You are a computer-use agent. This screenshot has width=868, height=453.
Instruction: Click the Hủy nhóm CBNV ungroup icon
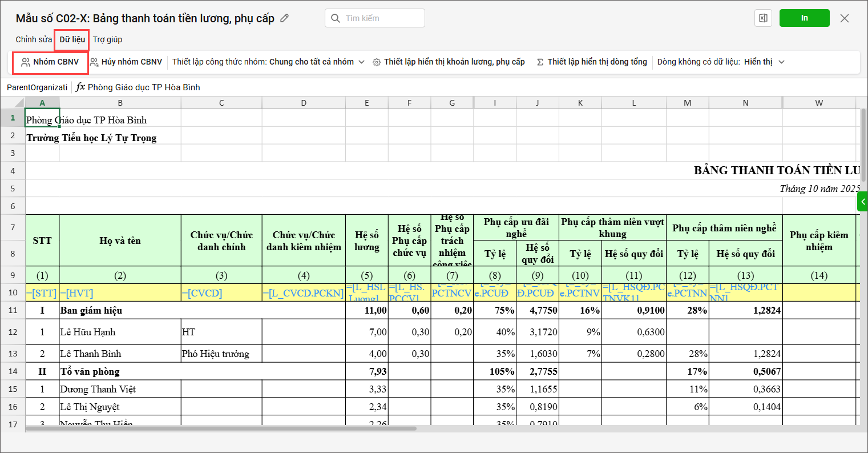tap(94, 62)
